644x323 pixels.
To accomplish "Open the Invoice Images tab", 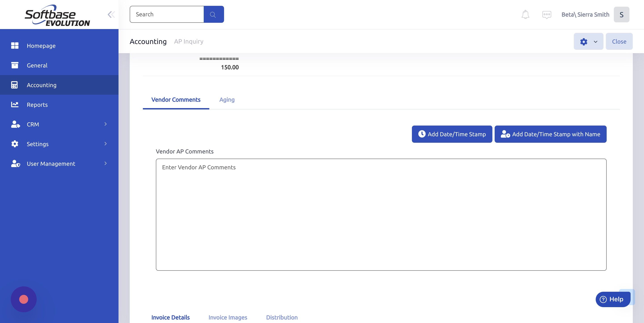I will (x=228, y=317).
